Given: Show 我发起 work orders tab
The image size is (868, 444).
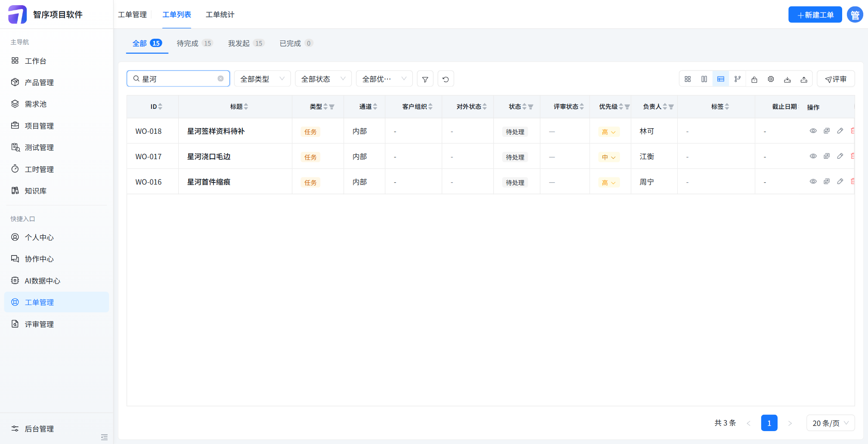Looking at the screenshot, I should [x=246, y=43].
